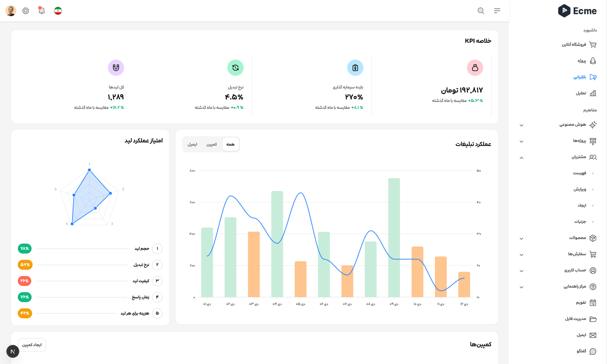
Task: Click the money bag KPI icon
Action: (x=475, y=68)
